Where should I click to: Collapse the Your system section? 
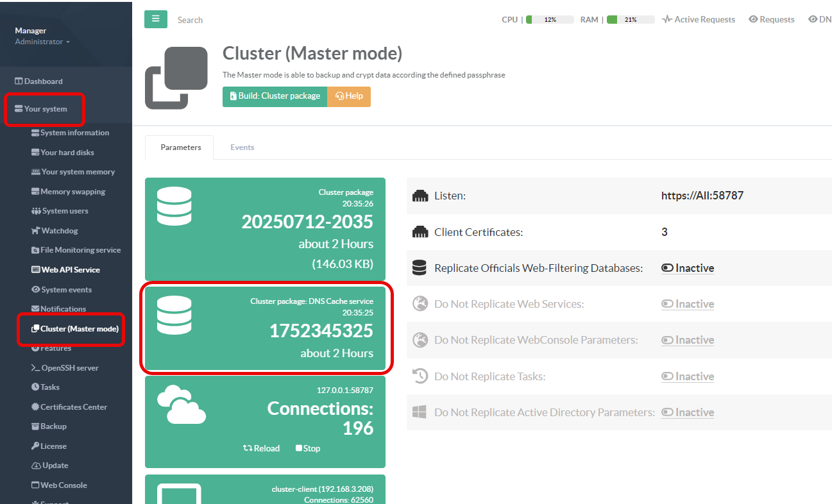45,109
